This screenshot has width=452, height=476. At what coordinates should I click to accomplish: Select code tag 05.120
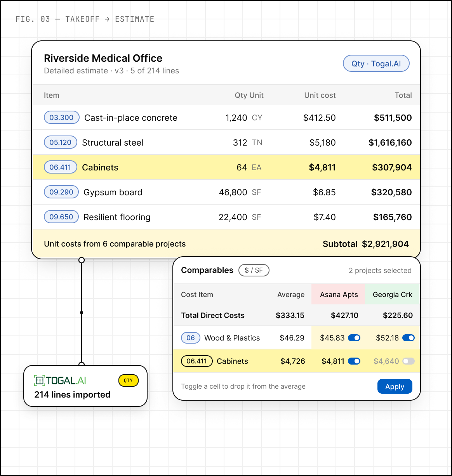pyautogui.click(x=60, y=142)
